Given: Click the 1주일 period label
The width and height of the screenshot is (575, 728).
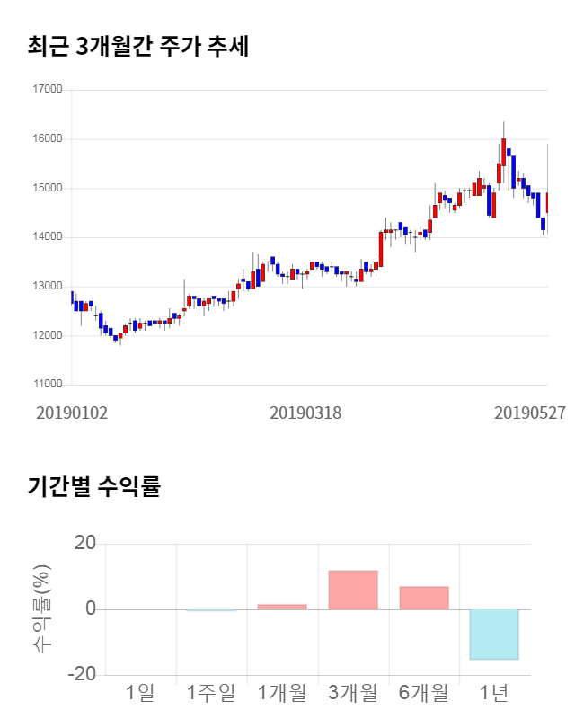Looking at the screenshot, I should click(210, 693).
